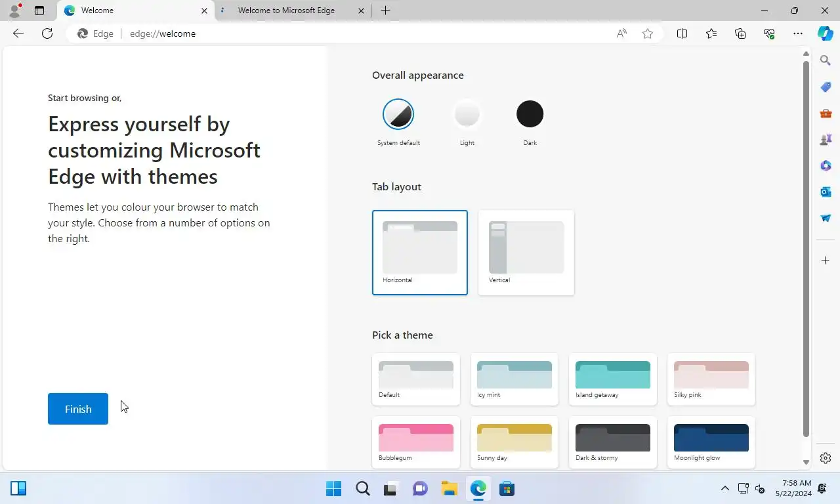Add a sidebar app with plus

tap(826, 261)
